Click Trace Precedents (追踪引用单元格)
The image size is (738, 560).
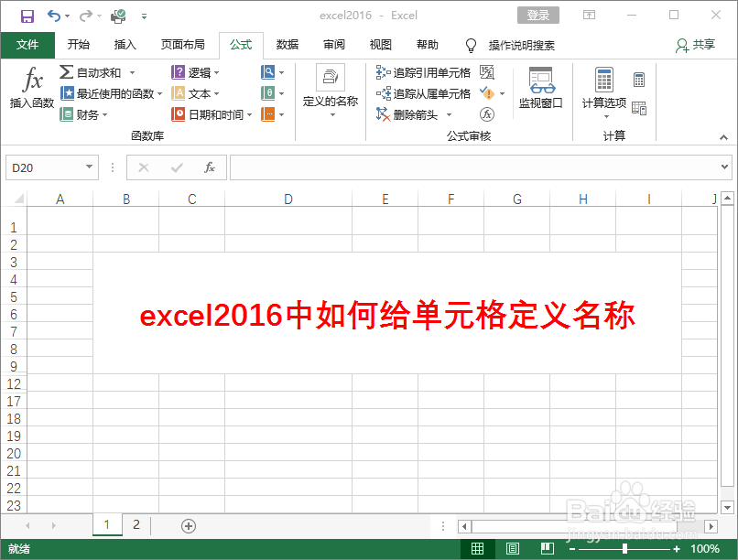tap(423, 72)
